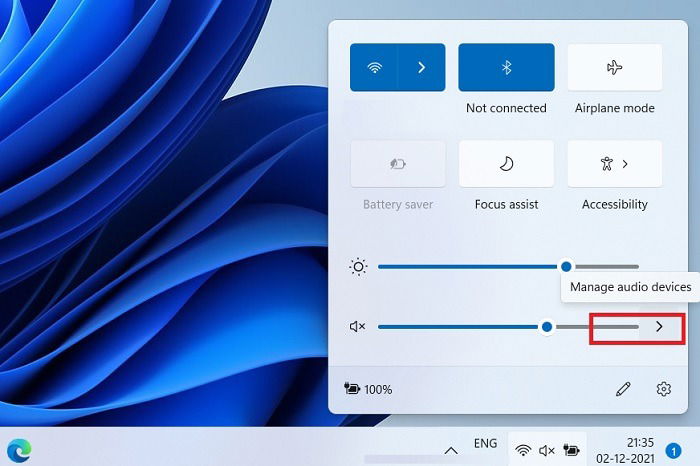700x466 pixels.
Task: Show hidden tray icons caret
Action: point(451,451)
